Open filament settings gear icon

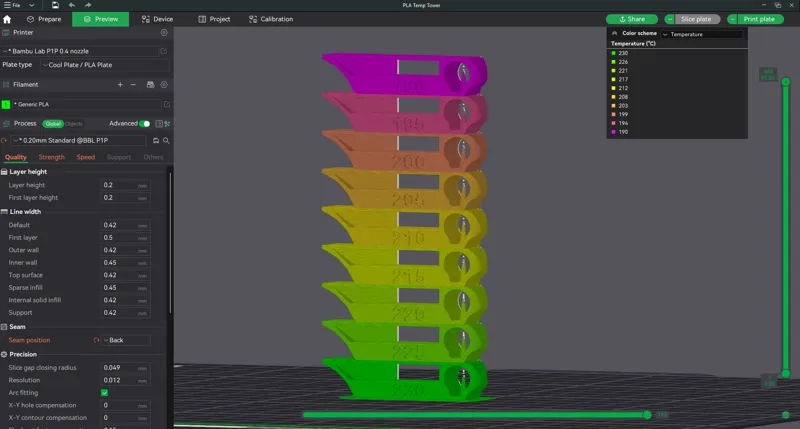click(x=164, y=85)
